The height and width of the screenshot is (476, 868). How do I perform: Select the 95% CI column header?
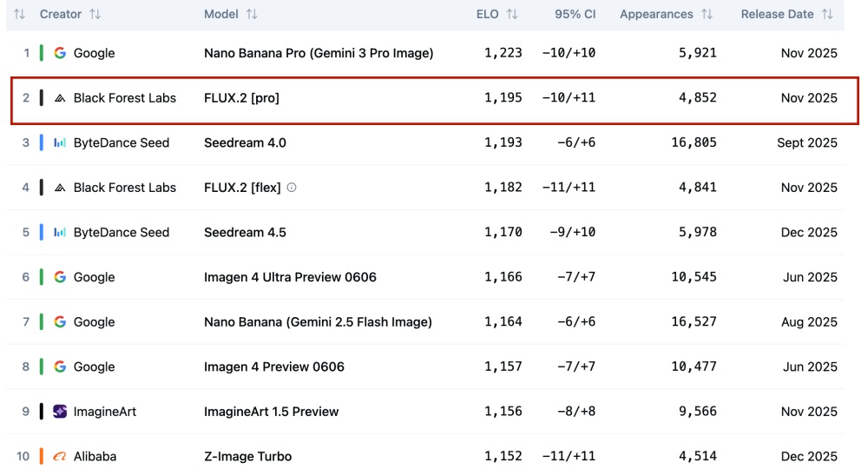click(x=575, y=15)
